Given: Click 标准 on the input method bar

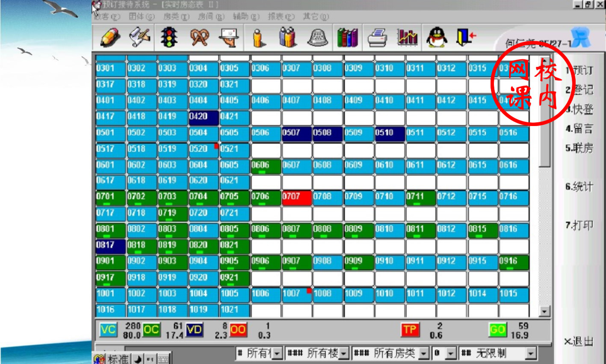Looking at the screenshot, I should click(x=118, y=359).
